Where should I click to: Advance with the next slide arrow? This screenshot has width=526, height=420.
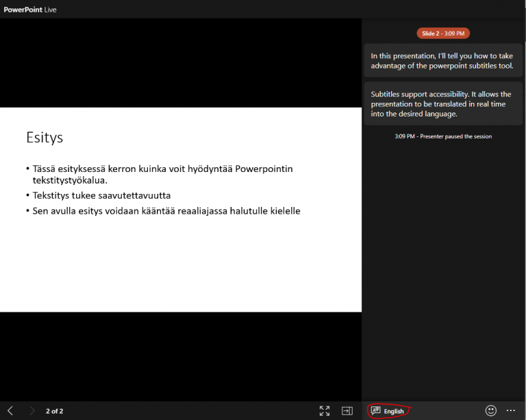[32, 411]
